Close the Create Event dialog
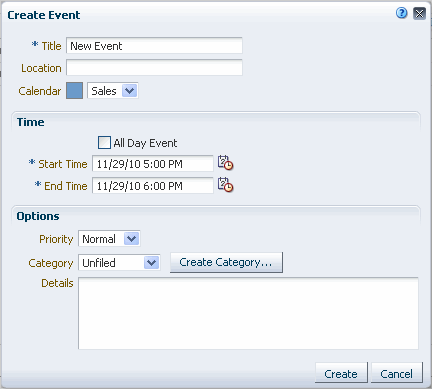The height and width of the screenshot is (389, 432). coord(419,14)
